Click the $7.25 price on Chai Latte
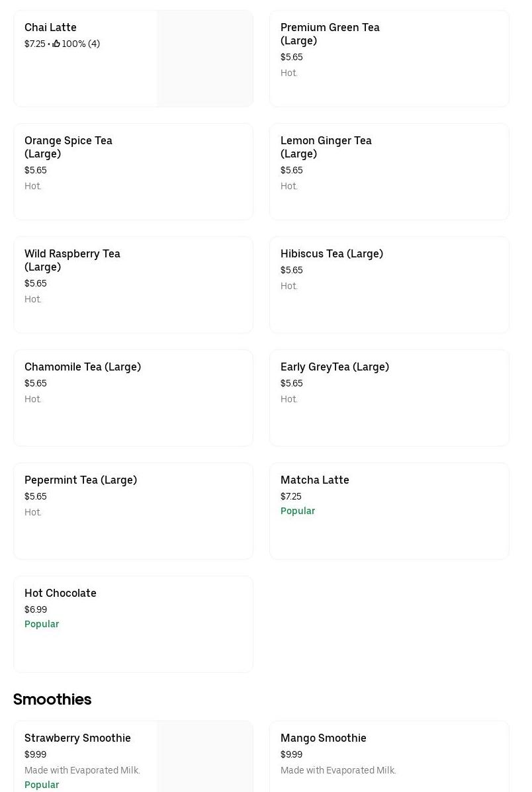Image resolution: width=532 pixels, height=792 pixels. point(35,44)
